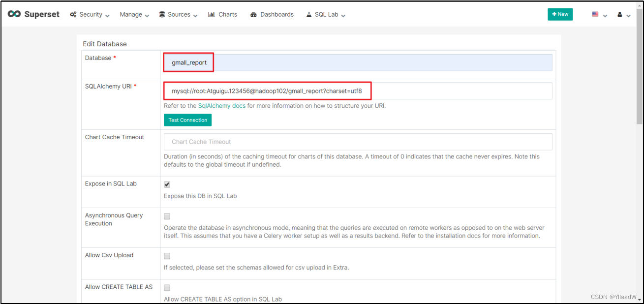Click the Sources database stack icon

pos(162,15)
